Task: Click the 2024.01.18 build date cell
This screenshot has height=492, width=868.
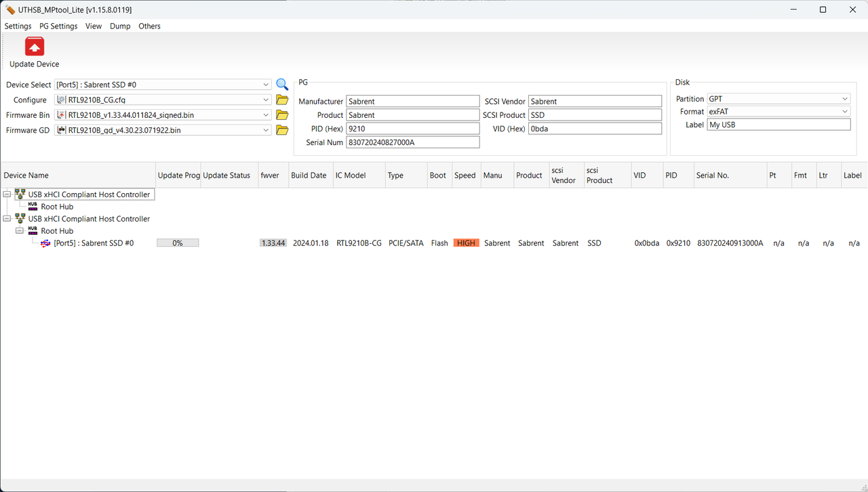Action: coord(311,243)
